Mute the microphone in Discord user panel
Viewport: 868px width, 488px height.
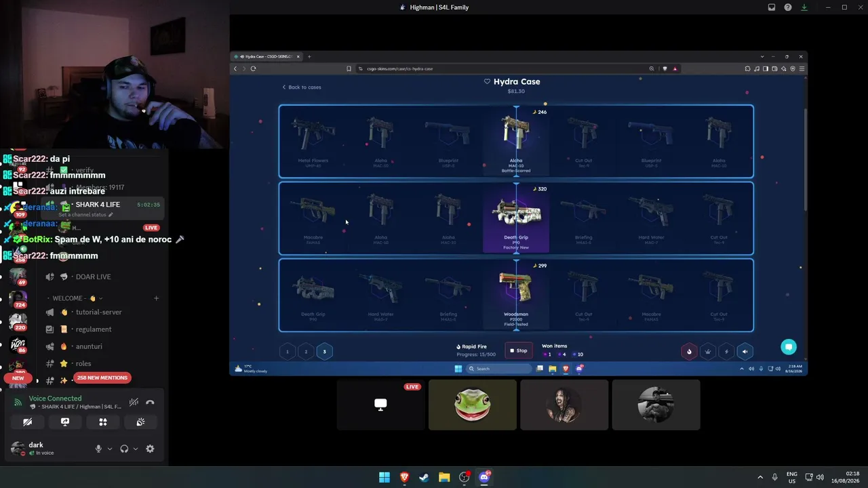click(x=98, y=449)
